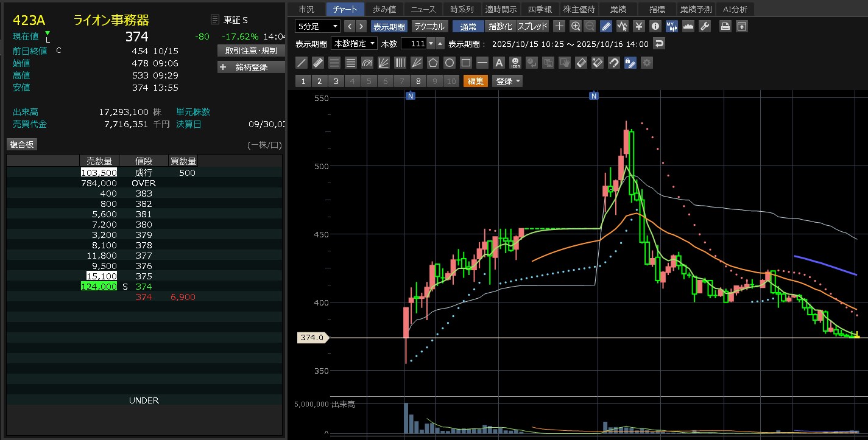Select the trend line drawing tool
The image size is (868, 440).
point(301,63)
